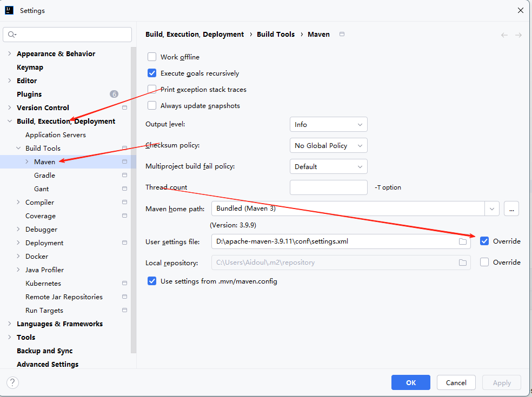
Task: Click project icon next to Version Control
Action: [124, 107]
